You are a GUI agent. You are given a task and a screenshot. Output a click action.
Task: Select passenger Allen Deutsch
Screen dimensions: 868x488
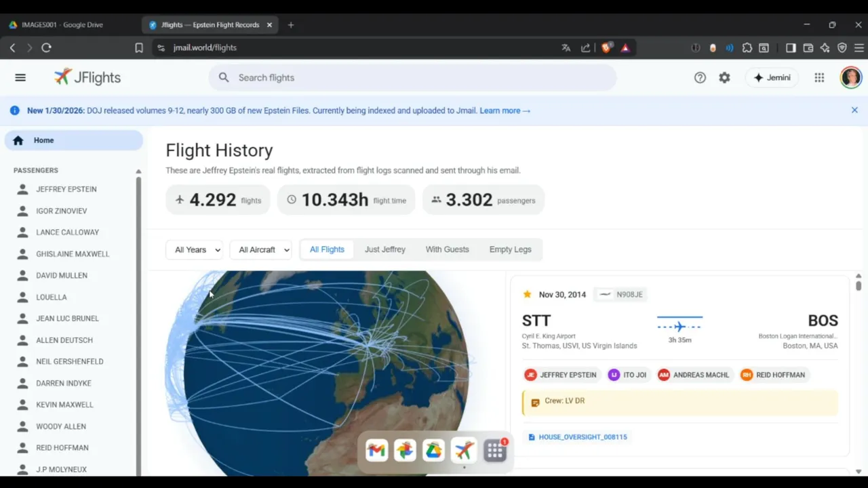click(64, 340)
